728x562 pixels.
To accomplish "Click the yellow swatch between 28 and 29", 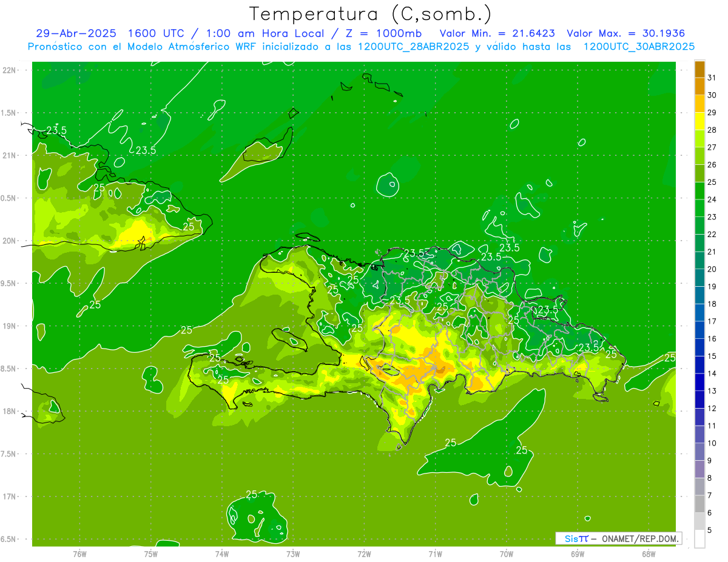I will coord(699,121).
